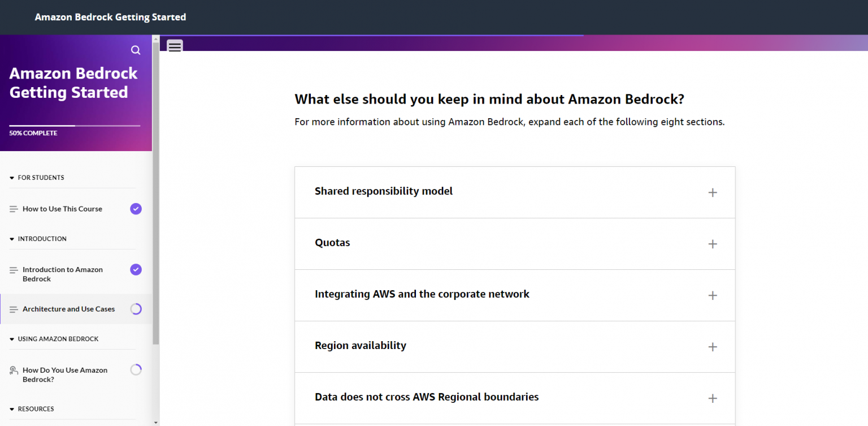Click plus icon beside Shared responsibility model
Viewport: 868px width, 426px height.
click(713, 192)
